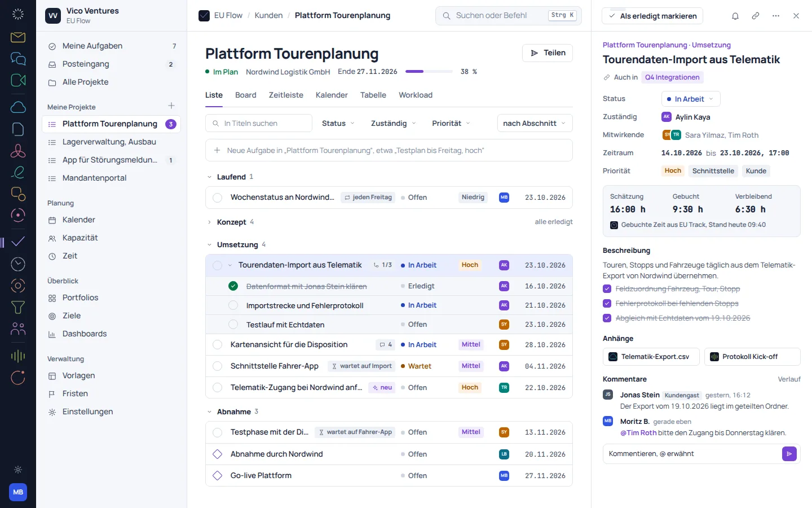Open the clock icon in left rail
The width and height of the screenshot is (812, 508).
tap(18, 264)
